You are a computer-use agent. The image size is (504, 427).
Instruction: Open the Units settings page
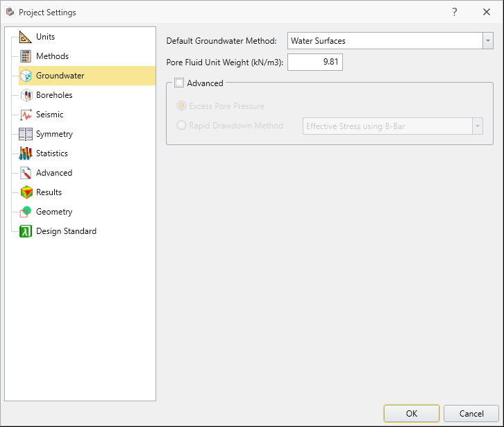pyautogui.click(x=45, y=37)
